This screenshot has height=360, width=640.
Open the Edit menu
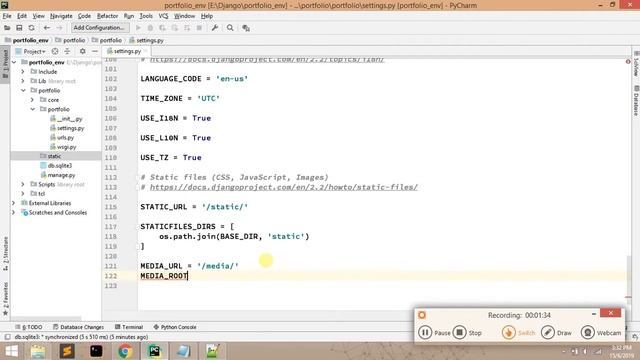tap(22, 16)
